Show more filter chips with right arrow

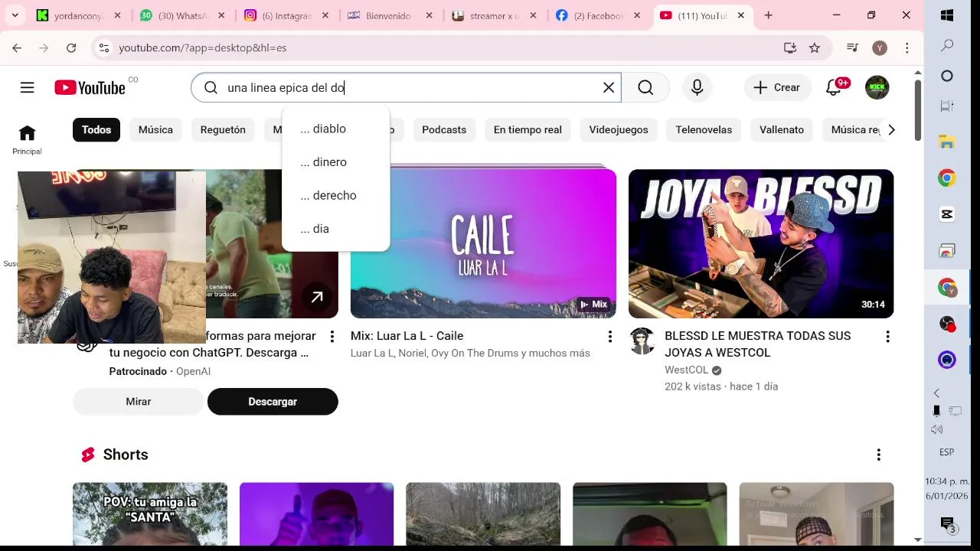[x=891, y=129]
